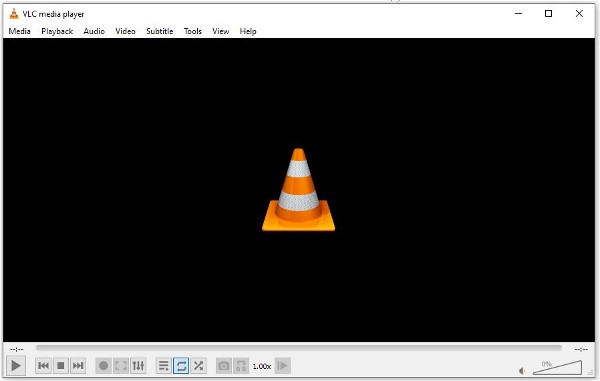This screenshot has height=381, width=600.
Task: Maximize the VLC media player window
Action: coord(548,13)
